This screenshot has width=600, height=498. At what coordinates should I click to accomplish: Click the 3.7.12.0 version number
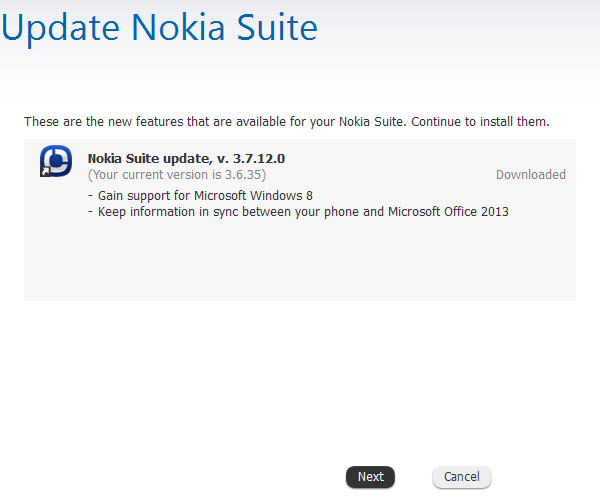click(257, 158)
